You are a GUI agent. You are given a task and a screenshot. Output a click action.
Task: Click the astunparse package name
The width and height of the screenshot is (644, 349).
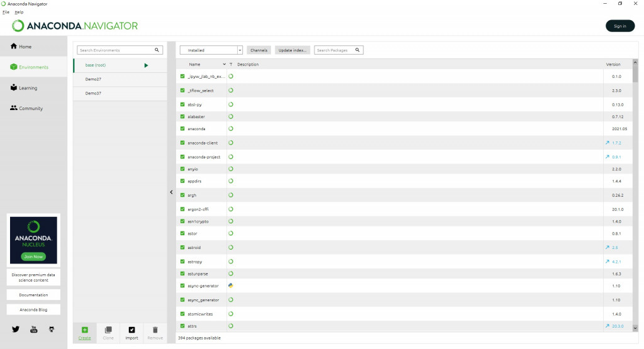(x=197, y=274)
